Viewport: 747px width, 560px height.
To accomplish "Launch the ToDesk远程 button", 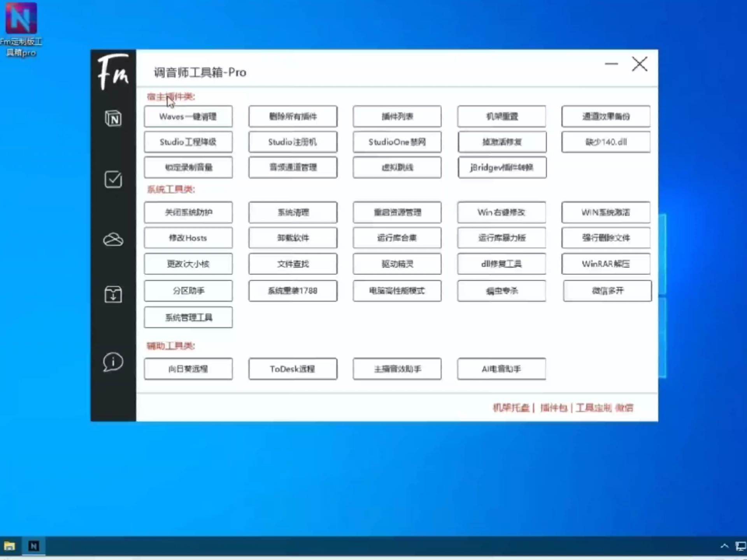I will (293, 369).
